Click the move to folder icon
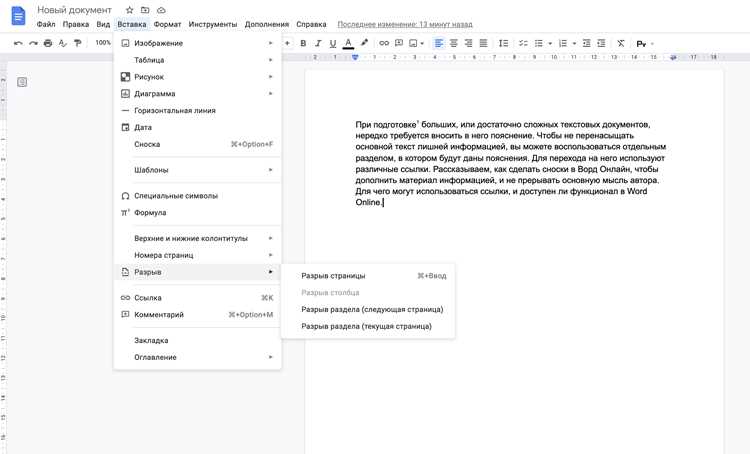This screenshot has width=750, height=454. 145,10
